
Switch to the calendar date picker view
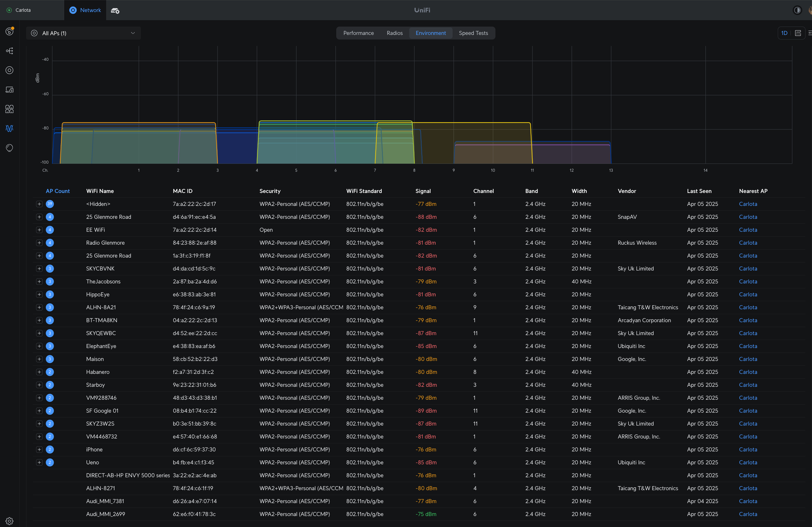[798, 33]
